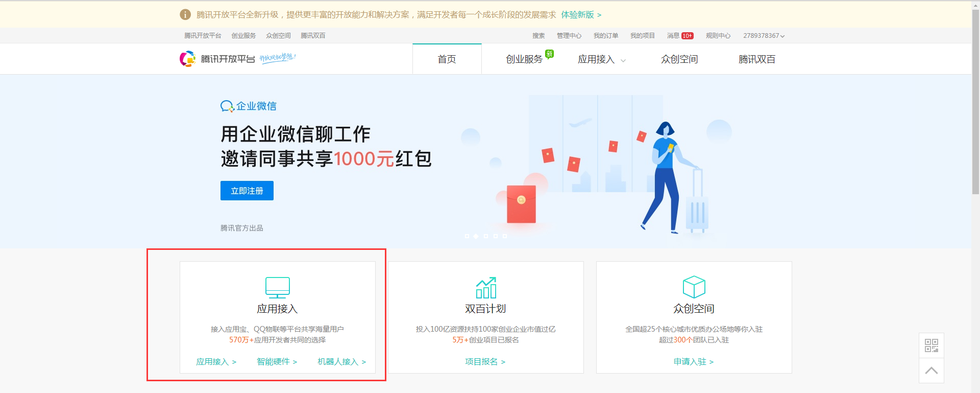Open the 创业服务 navigation item
980x393 pixels.
pos(524,59)
